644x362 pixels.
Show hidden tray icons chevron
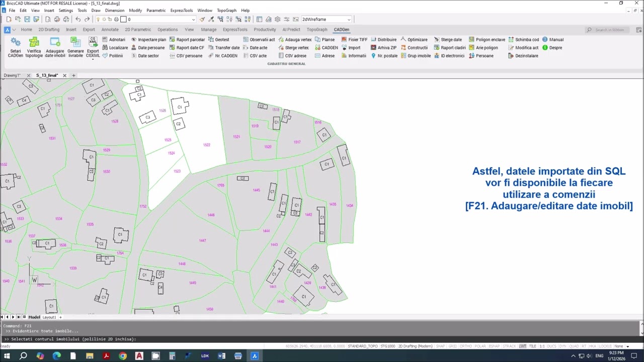573,356
